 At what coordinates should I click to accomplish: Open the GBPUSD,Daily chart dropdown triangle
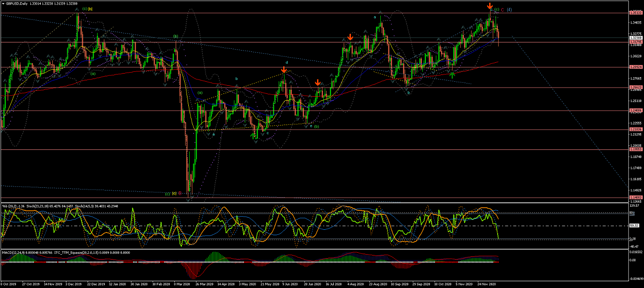3,4
